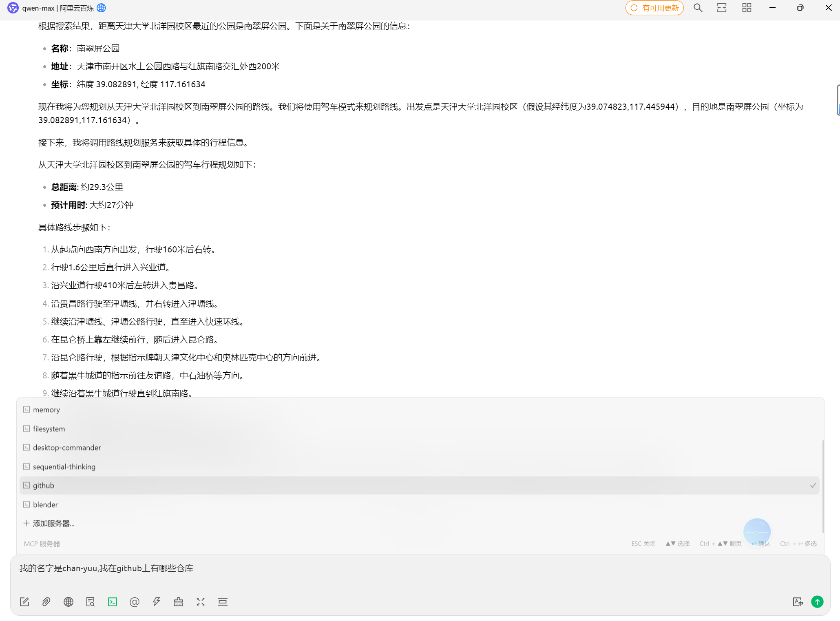Click the translate icon near send
The image size is (840, 621).
tap(798, 602)
